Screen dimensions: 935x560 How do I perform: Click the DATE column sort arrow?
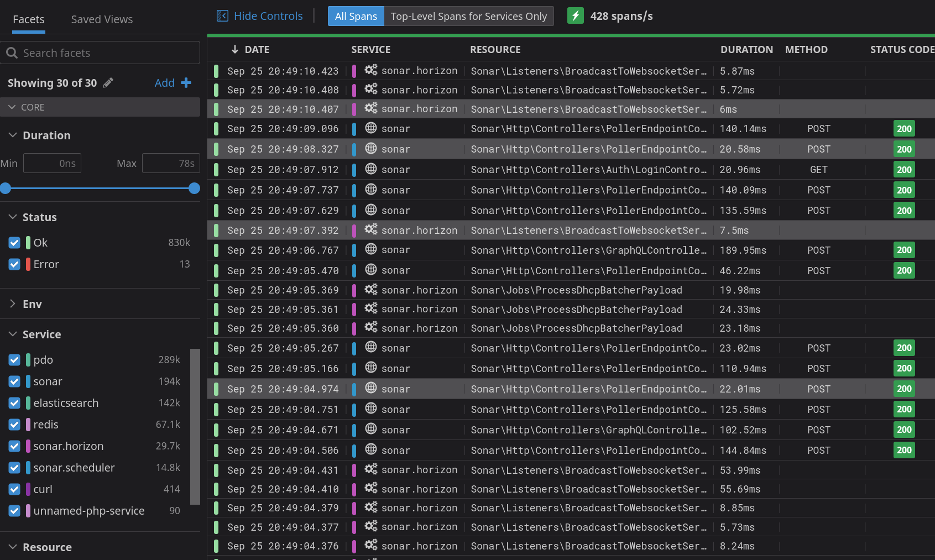235,49
